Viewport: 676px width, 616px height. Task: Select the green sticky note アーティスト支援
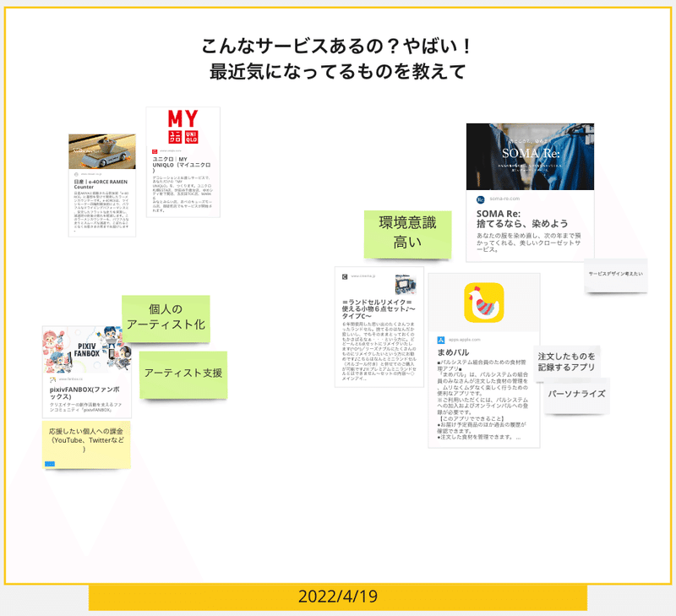pyautogui.click(x=183, y=375)
